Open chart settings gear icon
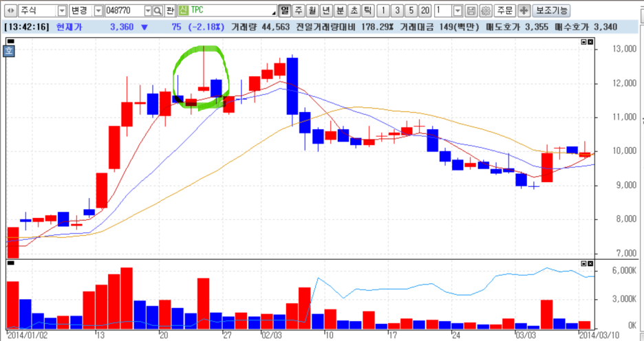Viewport: 644px width, 341px height. (486, 11)
